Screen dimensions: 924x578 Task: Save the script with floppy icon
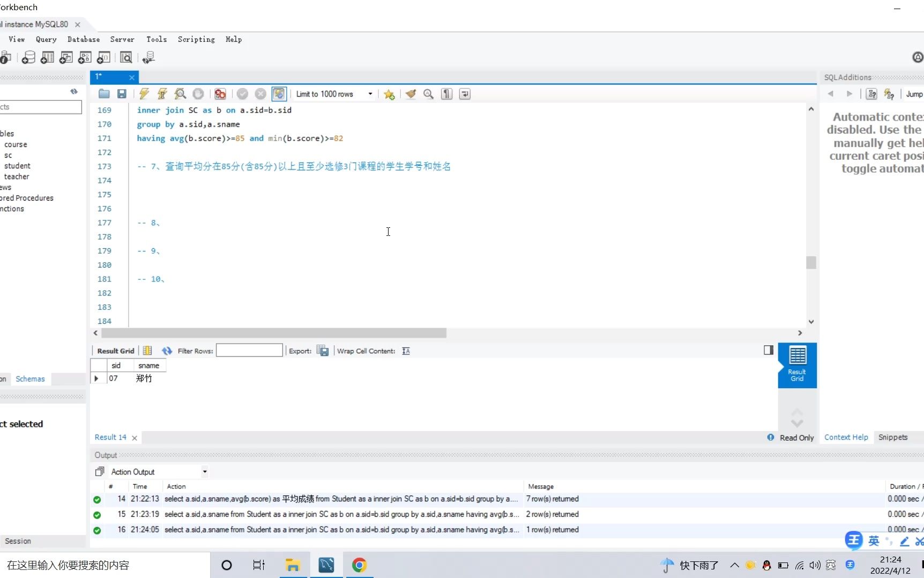(x=122, y=94)
